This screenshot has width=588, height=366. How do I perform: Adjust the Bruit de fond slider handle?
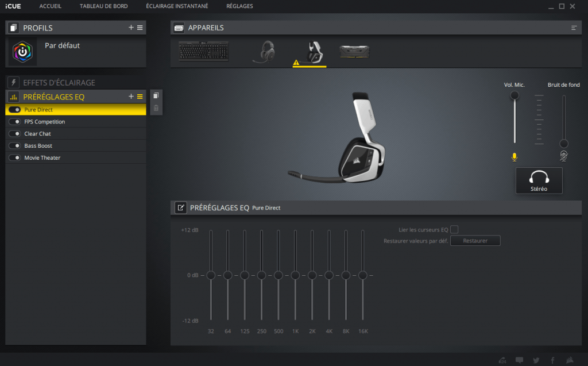point(564,144)
